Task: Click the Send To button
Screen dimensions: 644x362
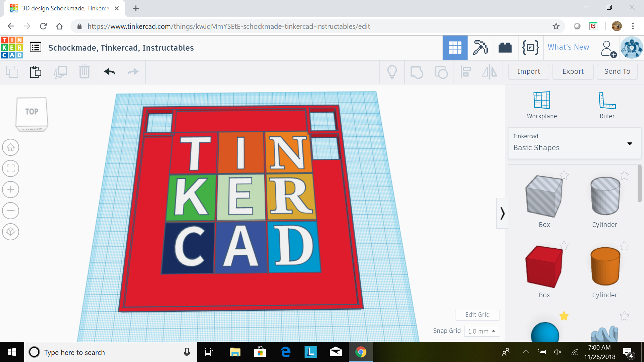Action: (x=617, y=71)
